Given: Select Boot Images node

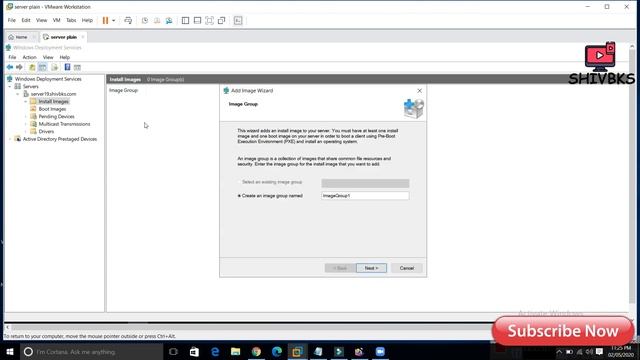Looking at the screenshot, I should click(52, 109).
